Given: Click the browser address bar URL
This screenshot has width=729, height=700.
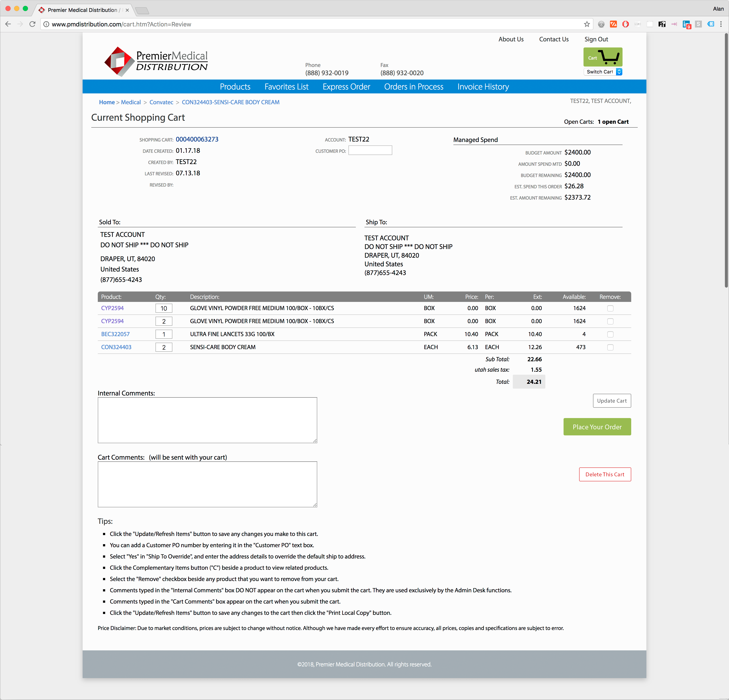Looking at the screenshot, I should [x=121, y=24].
